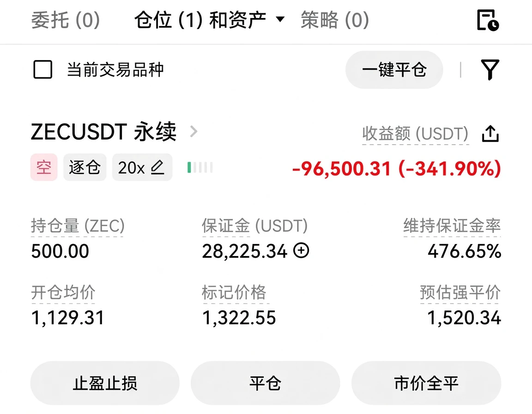Tap the ADL level indicator bars
This screenshot has width=532, height=414.
(200, 167)
